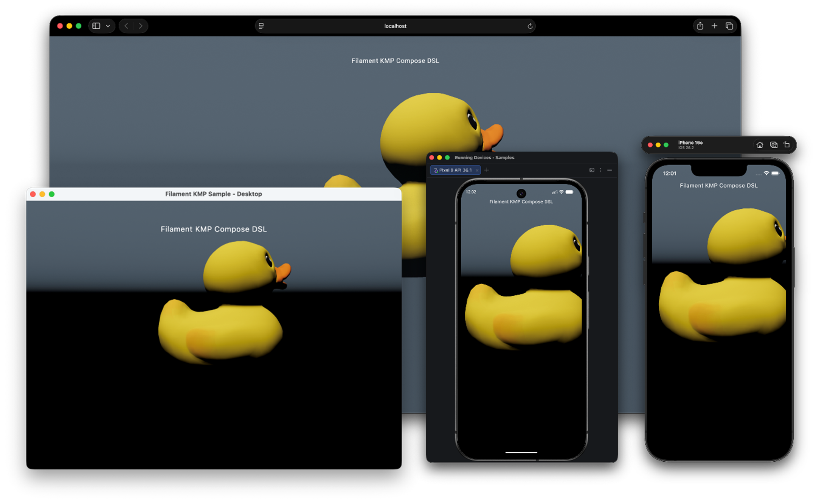
Task: Zoom the Desktop sample window with green button
Action: point(52,194)
